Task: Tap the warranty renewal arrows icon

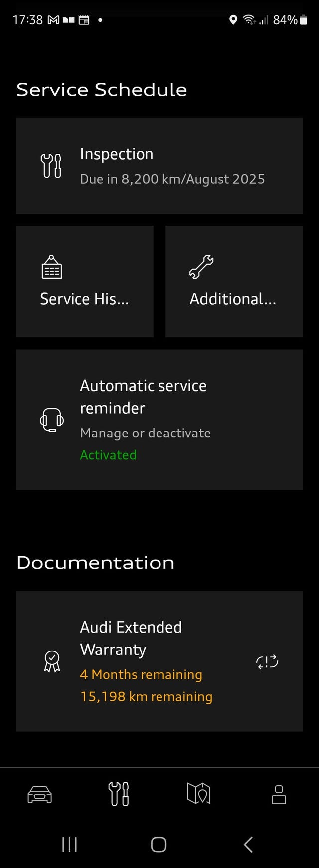Action: 267,662
